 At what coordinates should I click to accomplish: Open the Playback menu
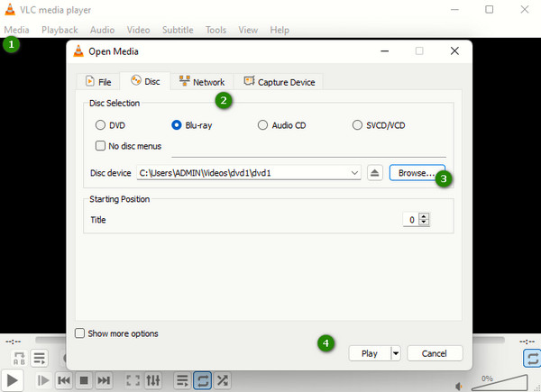(60, 30)
